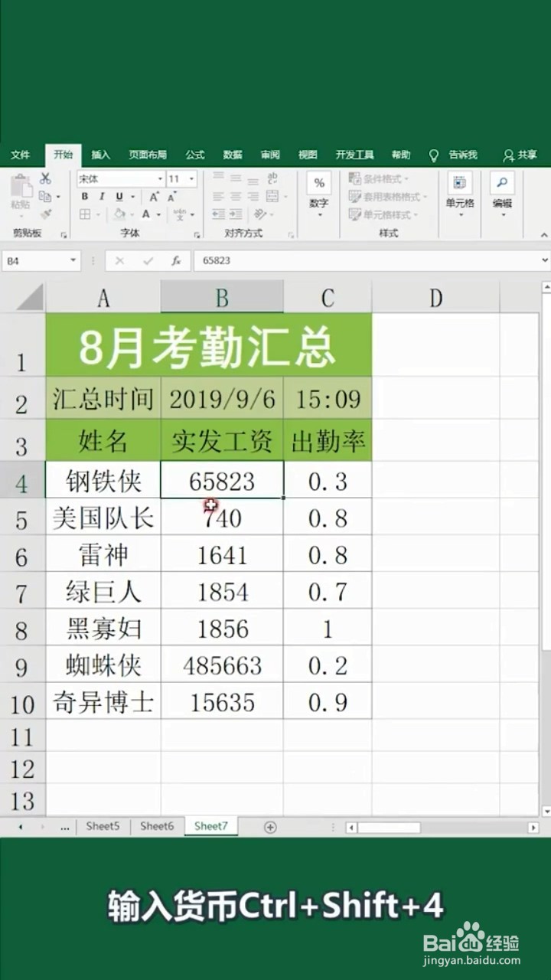
Task: Open the 文件 File tab
Action: tap(21, 155)
